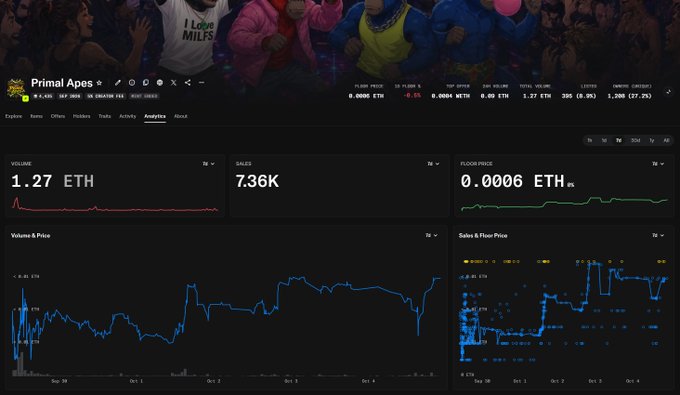Open the Sales & Floor Price chart 7d dropdown
Image resolution: width=680 pixels, height=395 pixels.
pos(658,235)
